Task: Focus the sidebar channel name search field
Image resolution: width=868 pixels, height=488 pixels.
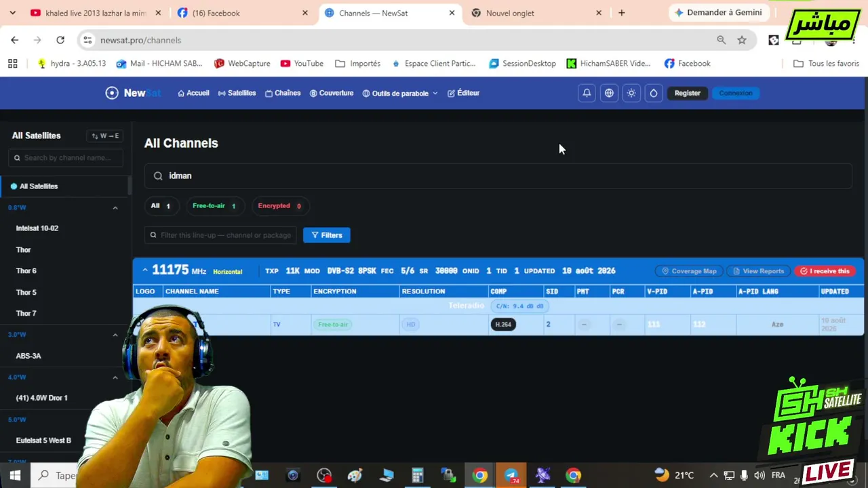Action: pyautogui.click(x=66, y=158)
